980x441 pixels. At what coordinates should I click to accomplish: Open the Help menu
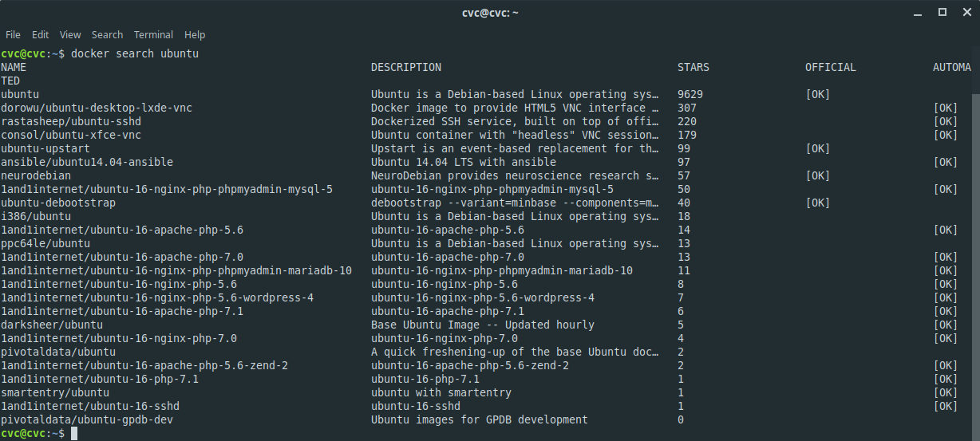pos(195,35)
